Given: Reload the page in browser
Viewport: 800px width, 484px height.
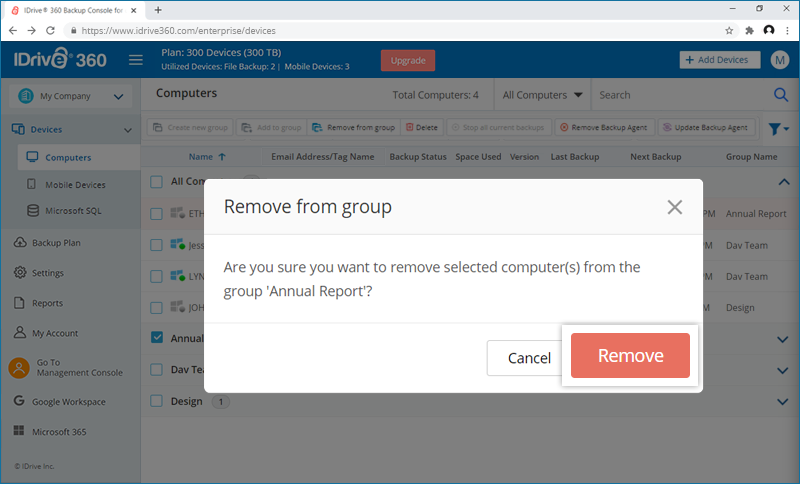Looking at the screenshot, I should point(50,31).
